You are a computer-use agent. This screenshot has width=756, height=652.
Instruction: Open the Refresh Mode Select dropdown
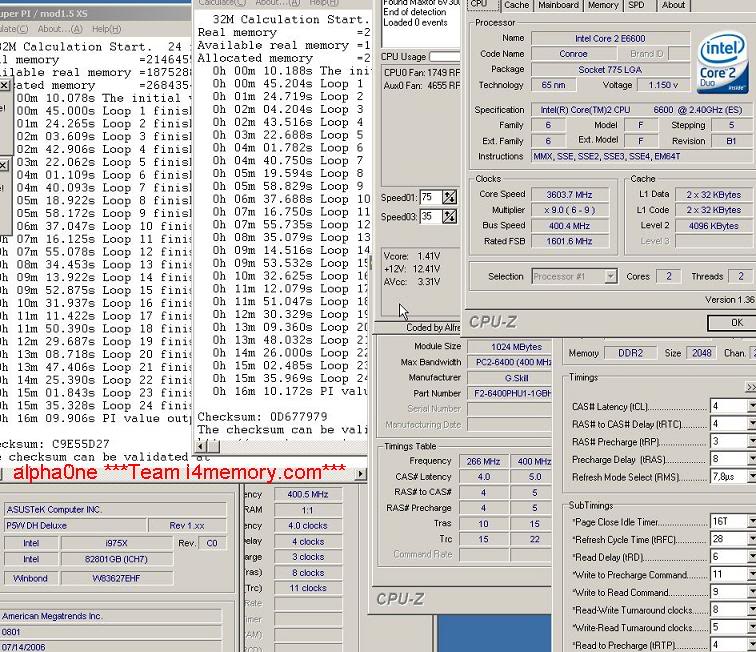[x=751, y=476]
